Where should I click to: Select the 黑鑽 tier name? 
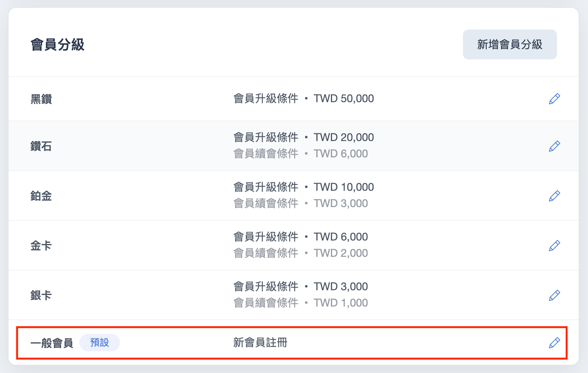pyautogui.click(x=41, y=99)
